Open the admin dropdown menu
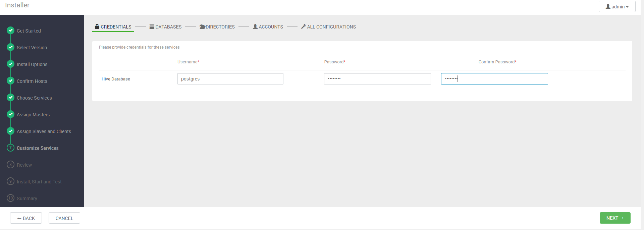The width and height of the screenshot is (644, 230). tap(617, 6)
